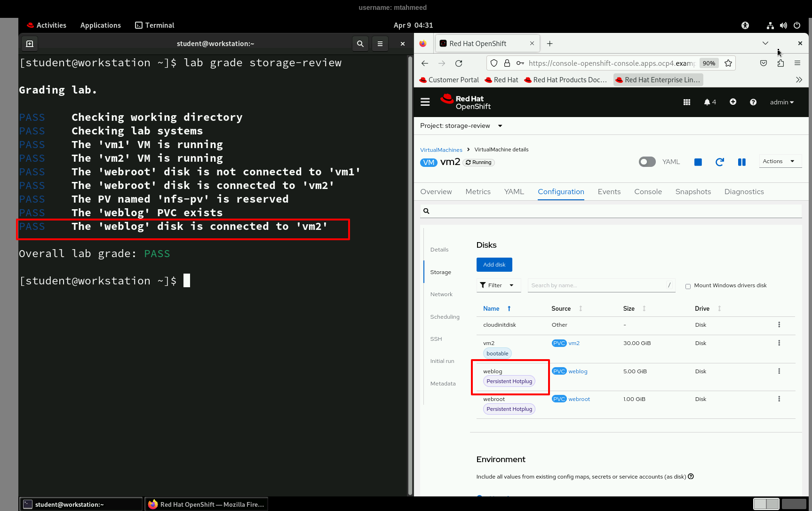Select Network in configuration sidebar
The image size is (812, 511).
click(441, 295)
